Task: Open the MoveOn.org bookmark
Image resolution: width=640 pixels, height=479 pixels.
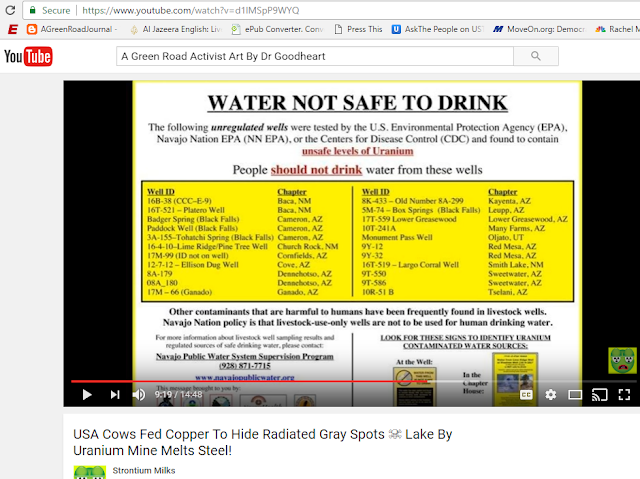Action: tap(539, 29)
